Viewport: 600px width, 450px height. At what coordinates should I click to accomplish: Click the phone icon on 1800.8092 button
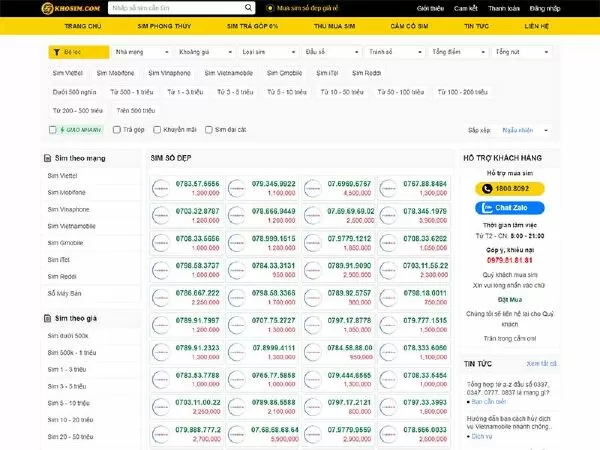pos(487,189)
